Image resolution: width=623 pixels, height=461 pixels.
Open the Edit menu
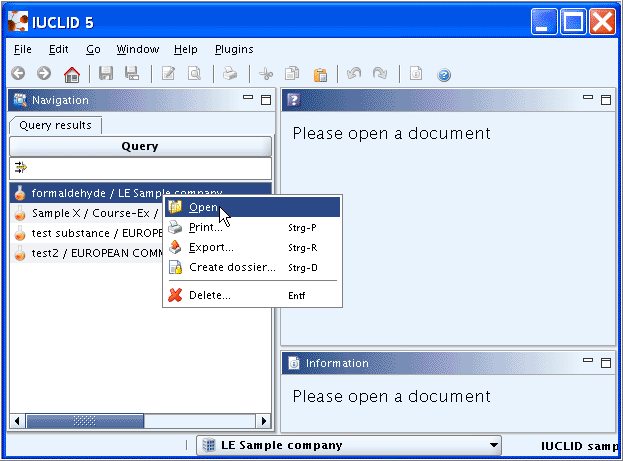tap(58, 49)
